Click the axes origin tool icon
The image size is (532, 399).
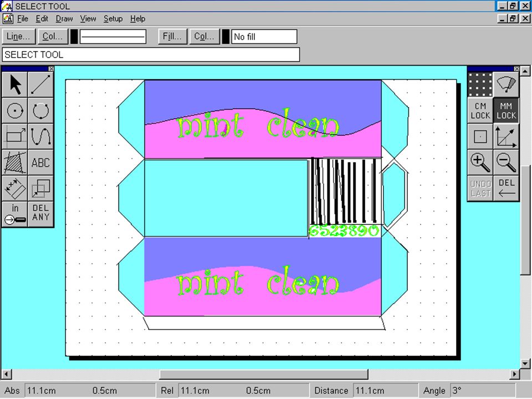506,136
